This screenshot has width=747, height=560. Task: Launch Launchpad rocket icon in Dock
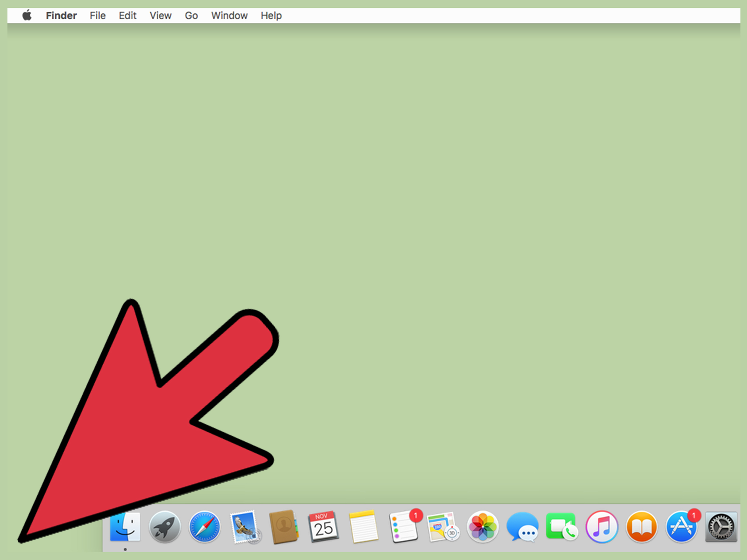click(x=165, y=527)
